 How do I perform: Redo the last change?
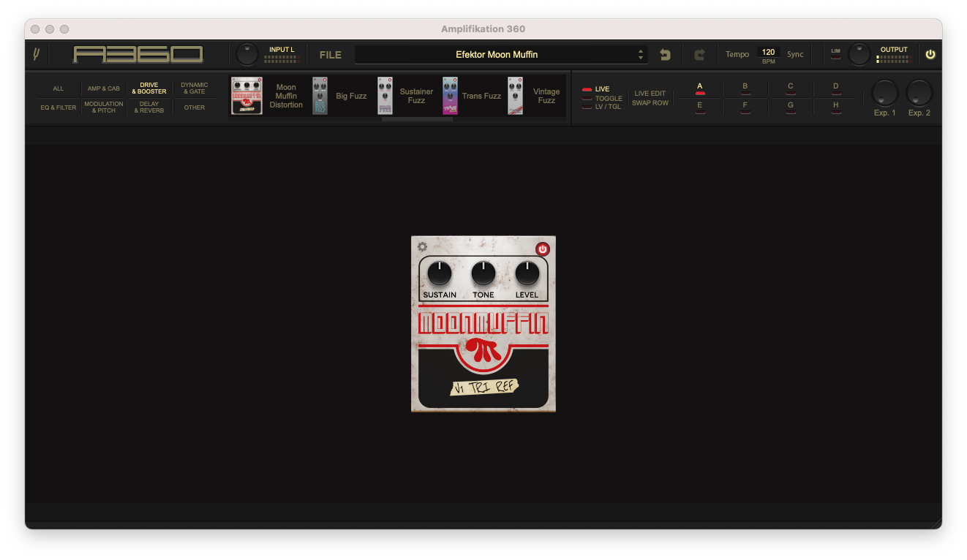(699, 54)
